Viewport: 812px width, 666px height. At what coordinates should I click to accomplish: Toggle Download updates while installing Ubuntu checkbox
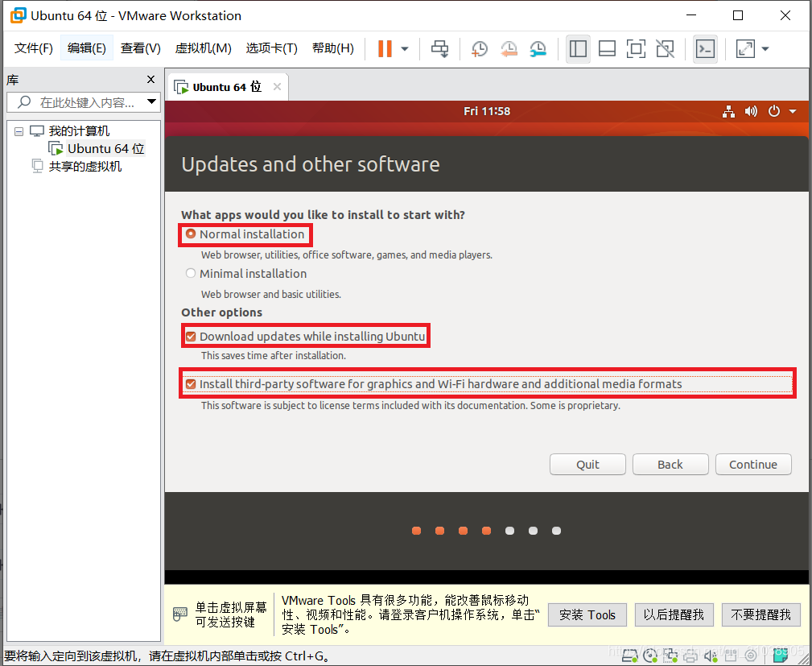[191, 337]
